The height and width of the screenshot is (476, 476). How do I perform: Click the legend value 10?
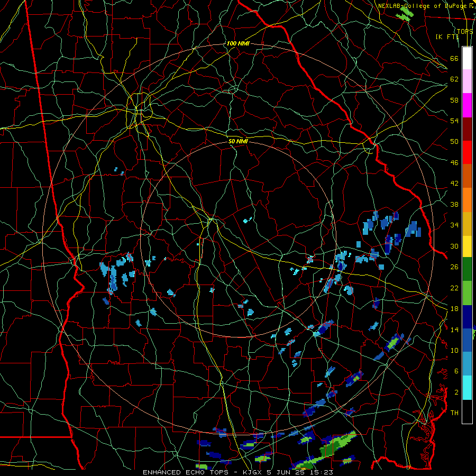(454, 350)
